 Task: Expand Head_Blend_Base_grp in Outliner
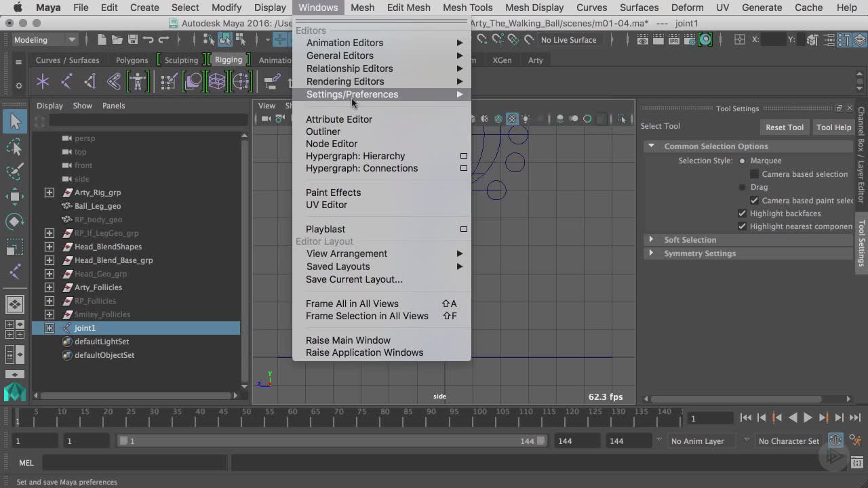[x=50, y=260]
